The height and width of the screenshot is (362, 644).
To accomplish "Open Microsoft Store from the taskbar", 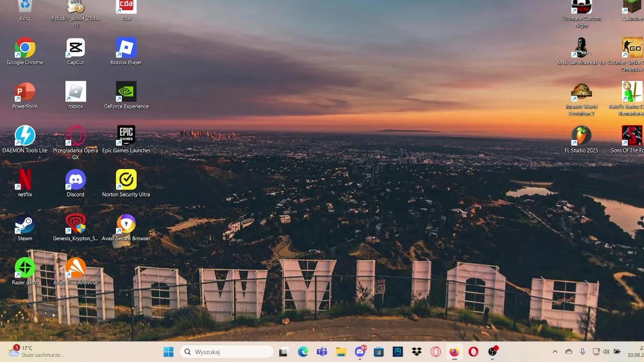I will (x=379, y=352).
